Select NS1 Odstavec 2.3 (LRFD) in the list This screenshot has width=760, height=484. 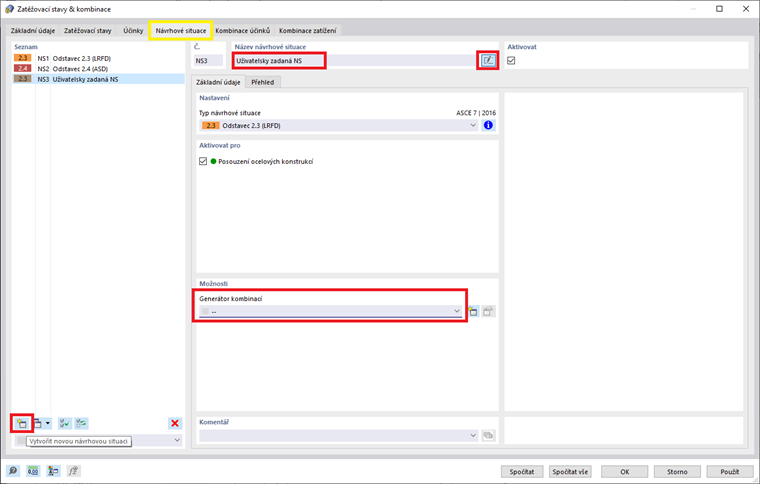tap(98, 58)
